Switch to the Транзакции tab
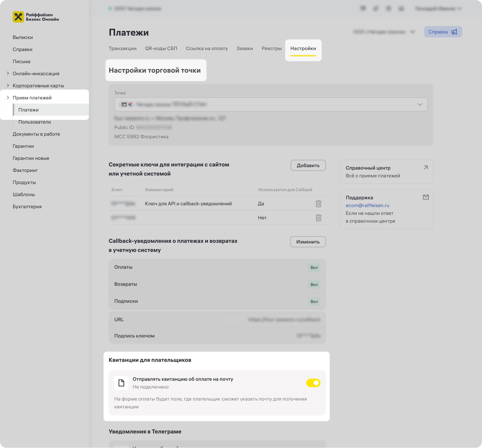The width and height of the screenshot is (482, 448). (122, 48)
